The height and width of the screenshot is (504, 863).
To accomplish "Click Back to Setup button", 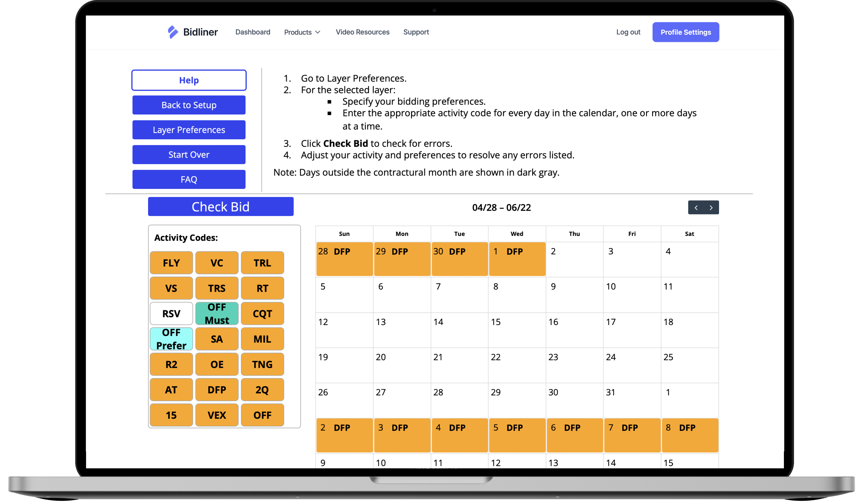I will pos(189,105).
